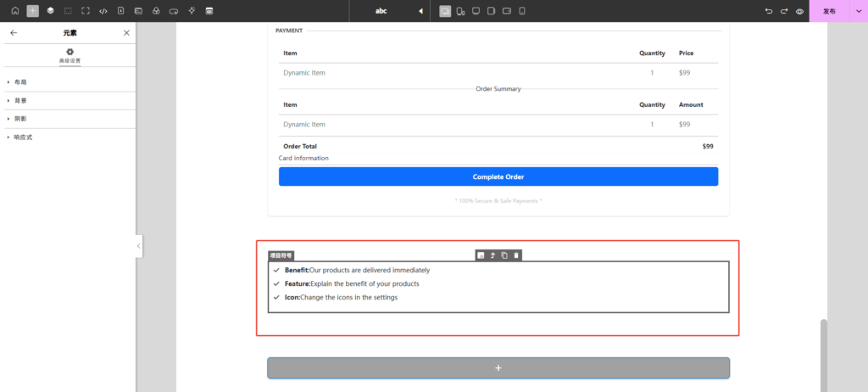Image resolution: width=868 pixels, height=392 pixels.
Task: Delete the bullet list element via trash icon
Action: (516, 255)
